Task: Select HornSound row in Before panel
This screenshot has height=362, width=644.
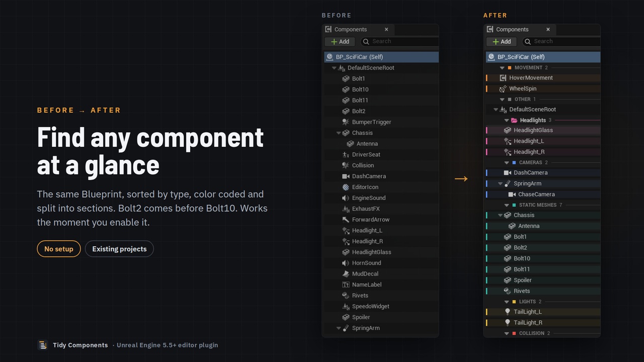Action: click(x=381, y=263)
